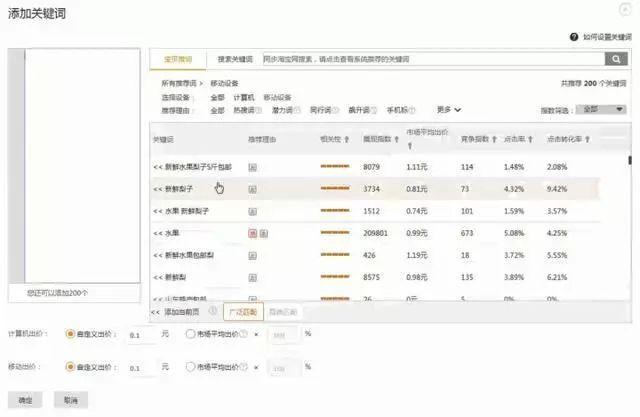
Task: Open 指数筛选 全部 dropdown
Action: click(x=601, y=109)
